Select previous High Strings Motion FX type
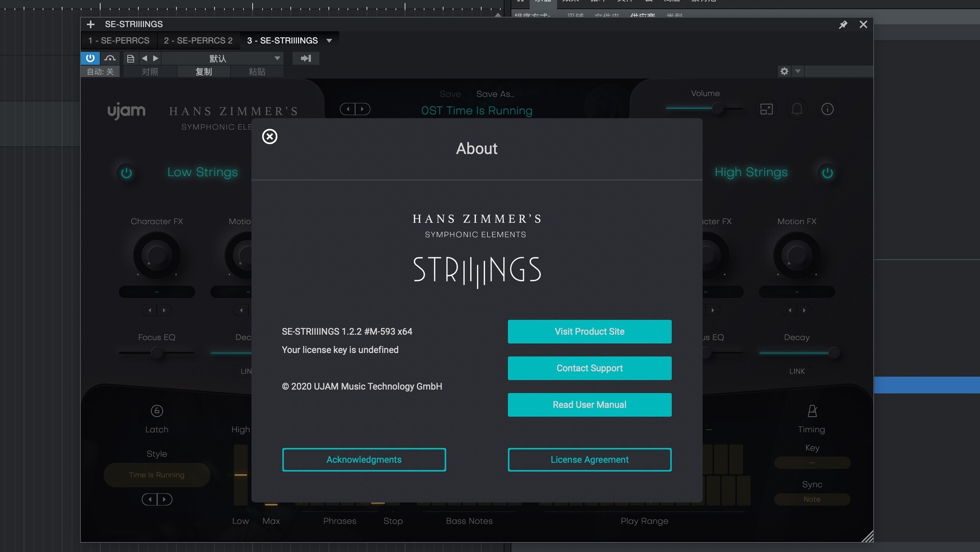This screenshot has width=980, height=552. coord(790,310)
